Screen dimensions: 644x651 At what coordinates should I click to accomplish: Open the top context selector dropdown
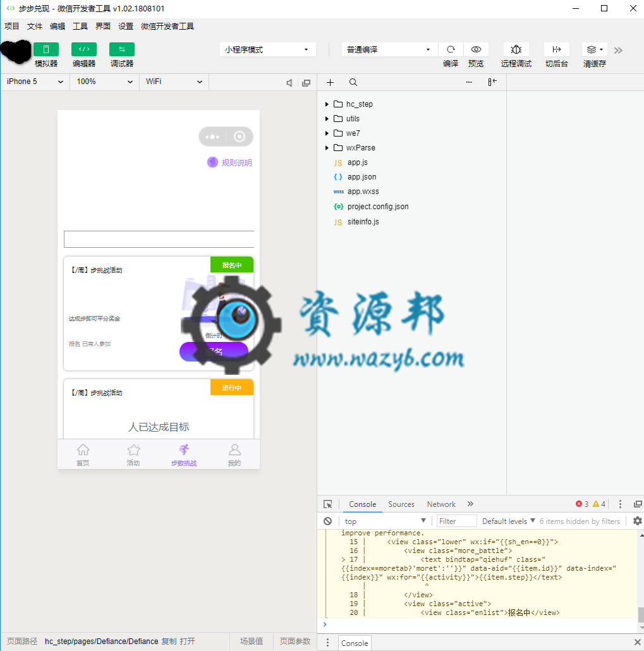pos(384,521)
